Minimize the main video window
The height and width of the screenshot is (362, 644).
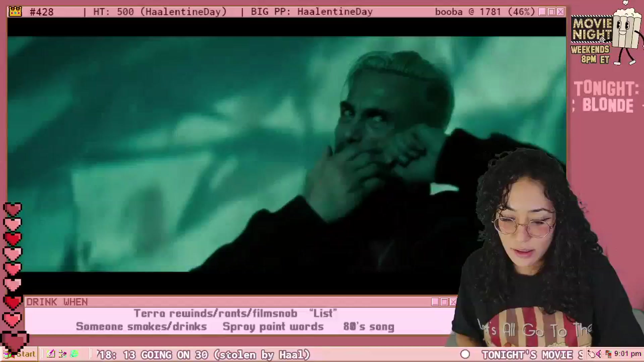pos(542,12)
